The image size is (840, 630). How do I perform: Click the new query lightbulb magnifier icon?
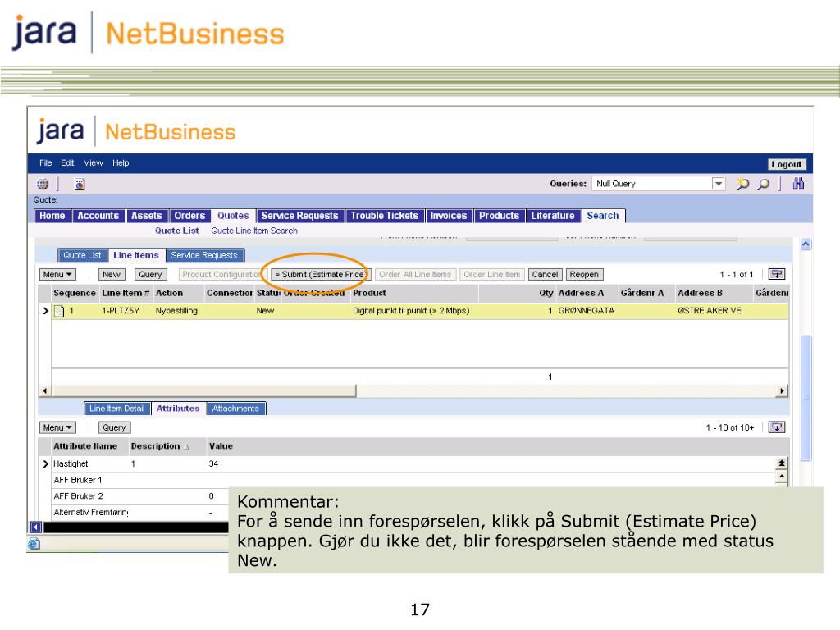[742, 184]
